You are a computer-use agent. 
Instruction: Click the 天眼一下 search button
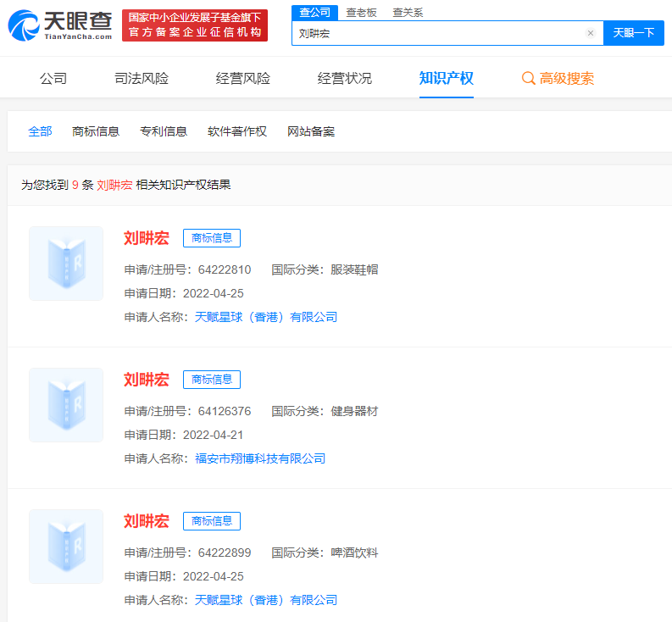click(633, 33)
